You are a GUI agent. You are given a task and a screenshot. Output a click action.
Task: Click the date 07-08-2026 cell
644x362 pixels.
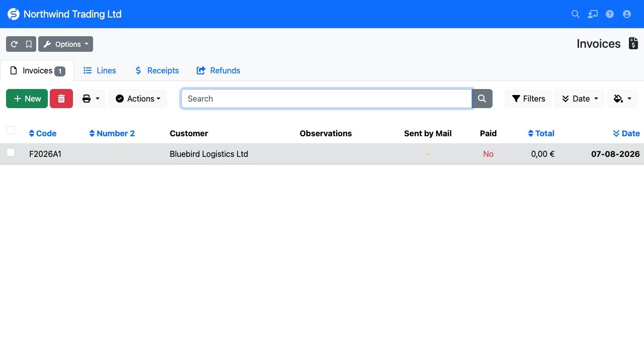point(615,154)
